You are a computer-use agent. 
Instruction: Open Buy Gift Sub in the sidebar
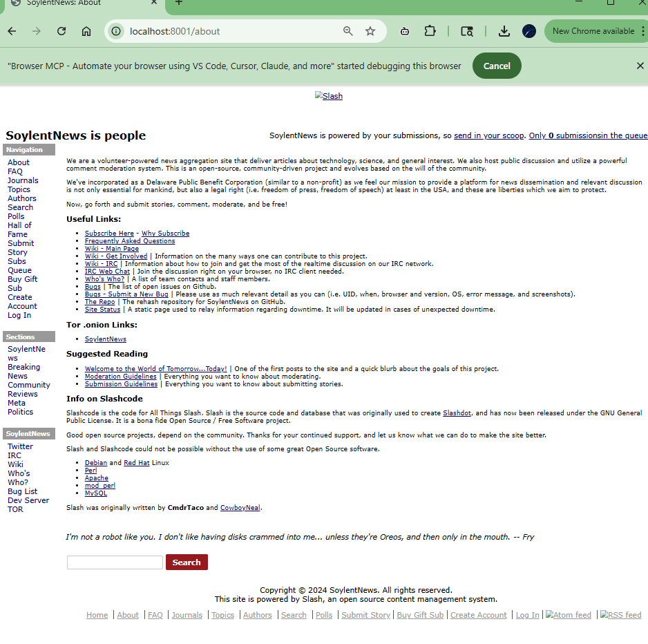[22, 284]
